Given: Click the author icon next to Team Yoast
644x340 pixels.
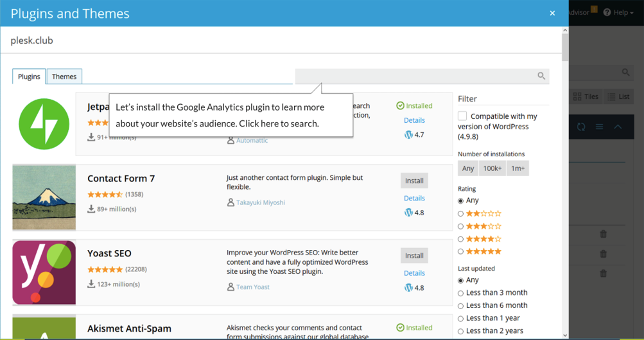Looking at the screenshot, I should pos(231,287).
